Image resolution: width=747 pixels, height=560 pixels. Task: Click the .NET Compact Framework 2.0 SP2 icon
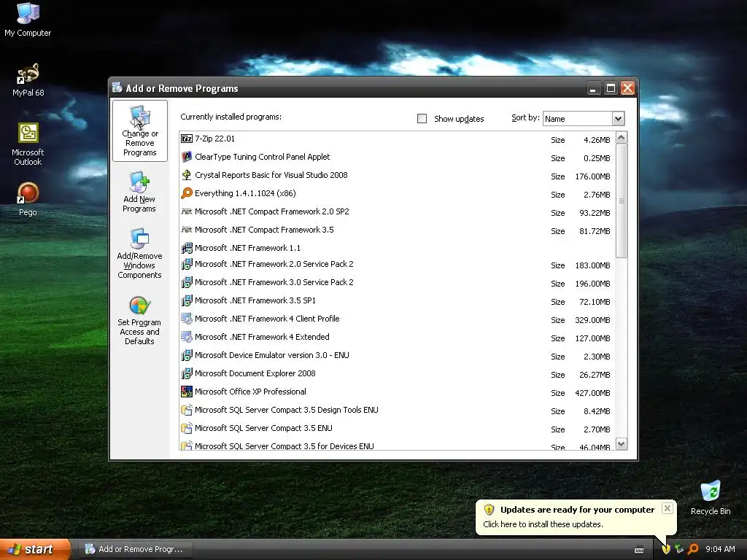coord(187,211)
